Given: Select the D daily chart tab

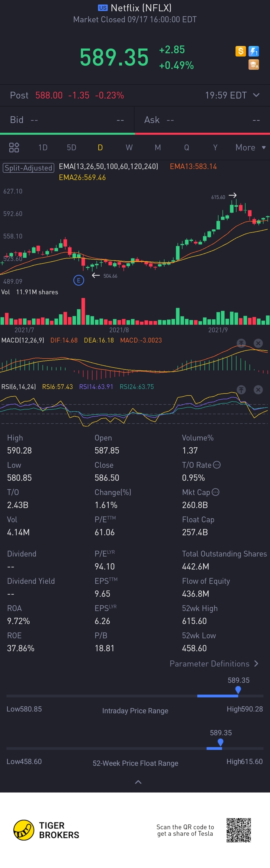Looking at the screenshot, I should (x=100, y=147).
